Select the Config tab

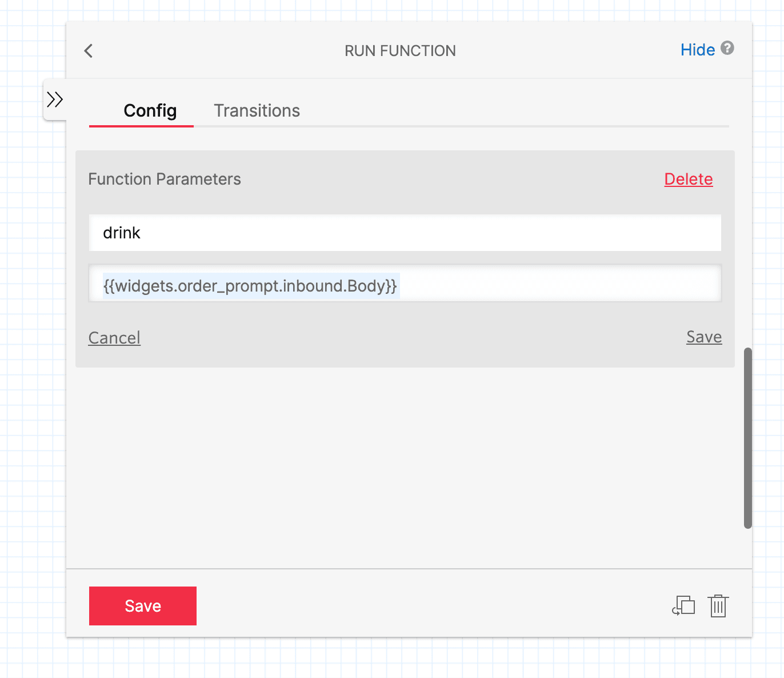(150, 110)
